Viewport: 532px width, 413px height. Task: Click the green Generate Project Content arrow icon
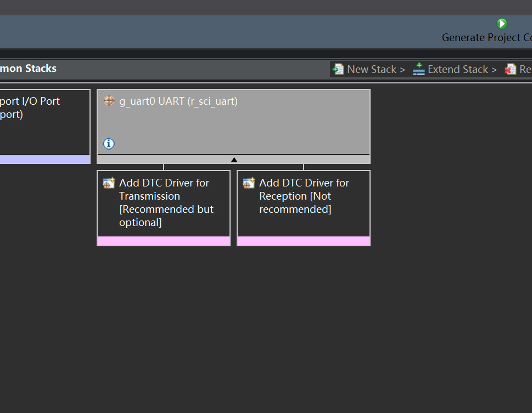502,24
